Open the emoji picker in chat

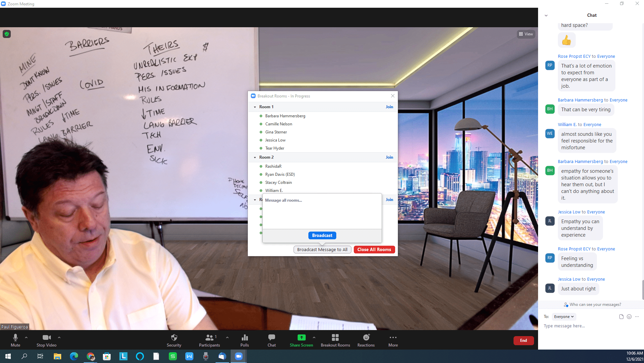[629, 317]
